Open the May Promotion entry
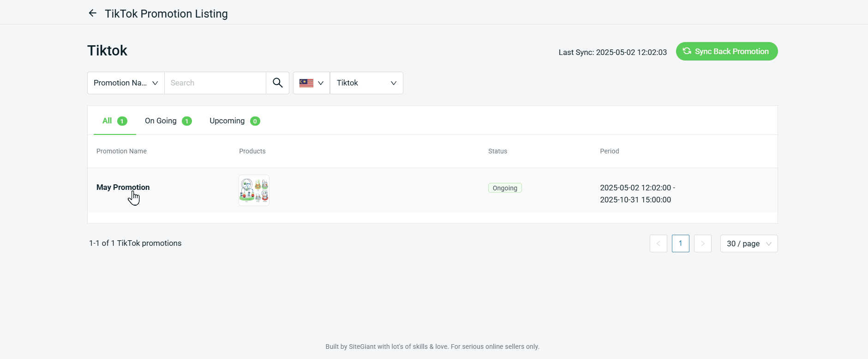The width and height of the screenshot is (868, 359). [123, 187]
